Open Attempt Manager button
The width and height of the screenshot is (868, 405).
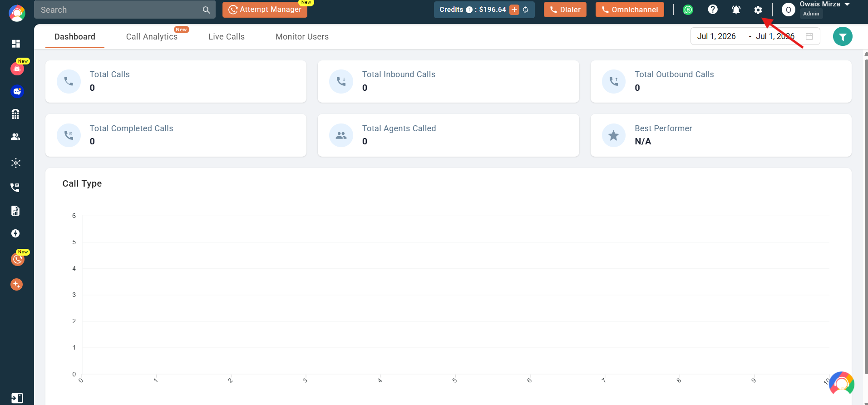[265, 10]
